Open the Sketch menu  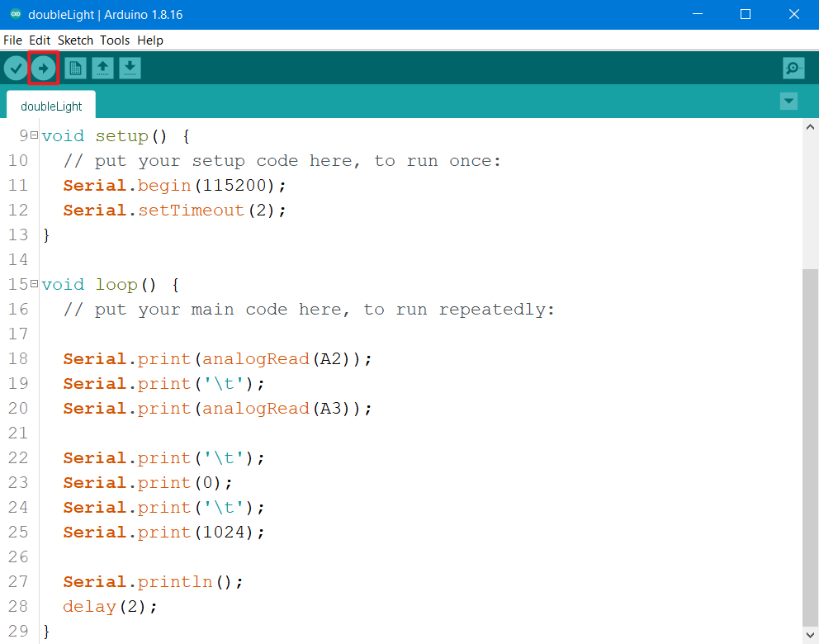click(x=75, y=40)
